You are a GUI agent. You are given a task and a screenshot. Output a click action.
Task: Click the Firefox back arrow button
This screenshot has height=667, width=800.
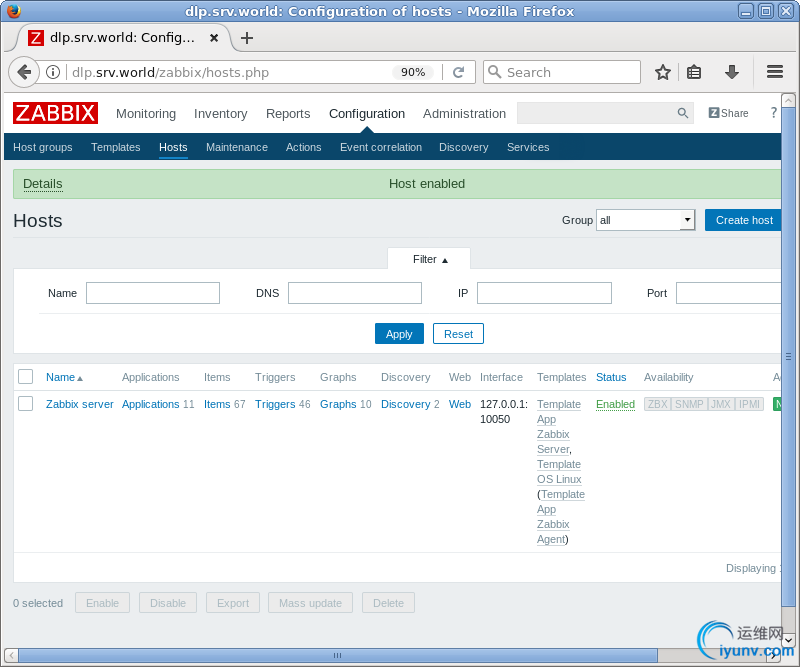point(24,72)
